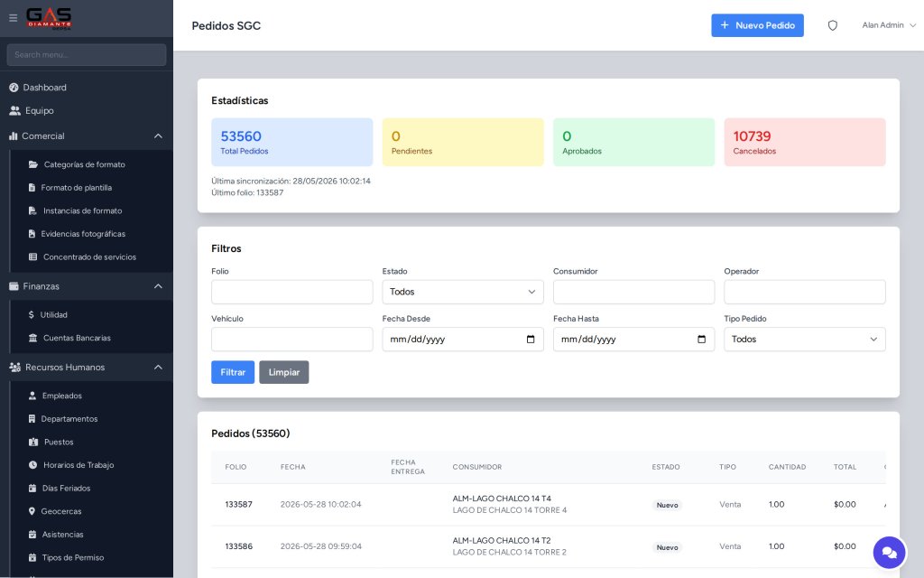Image resolution: width=924 pixels, height=578 pixels.
Task: Open Fecha Desde calendar picker icon
Action: click(x=531, y=340)
